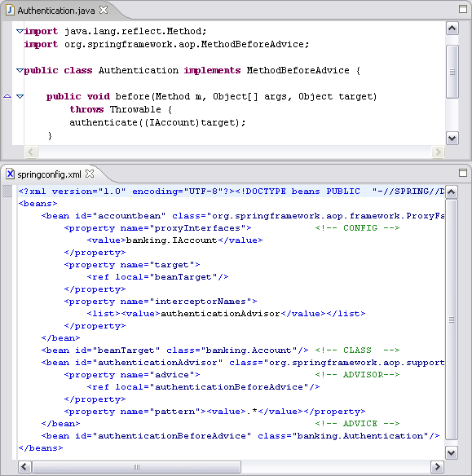The height and width of the screenshot is (476, 472).
Task: Click the XML editor horizontal scrollbar thumb
Action: click(136, 466)
